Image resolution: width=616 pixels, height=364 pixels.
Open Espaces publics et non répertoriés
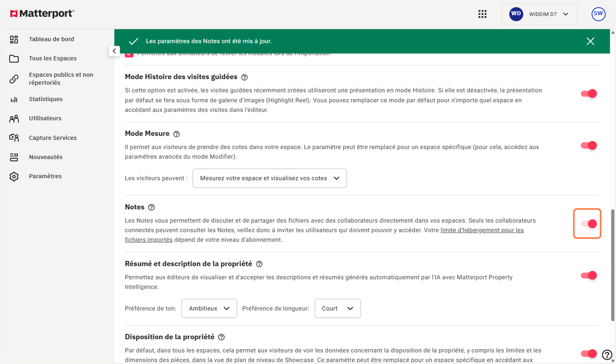[x=61, y=79]
